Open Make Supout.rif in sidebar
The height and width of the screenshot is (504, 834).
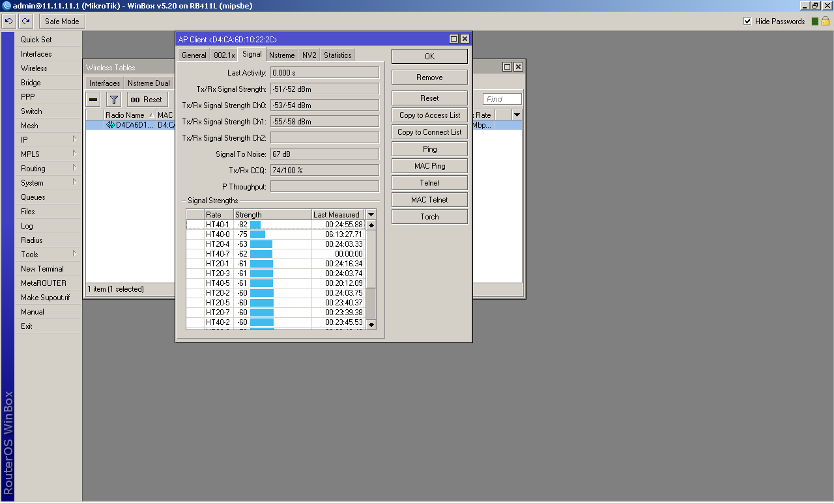pyautogui.click(x=48, y=298)
